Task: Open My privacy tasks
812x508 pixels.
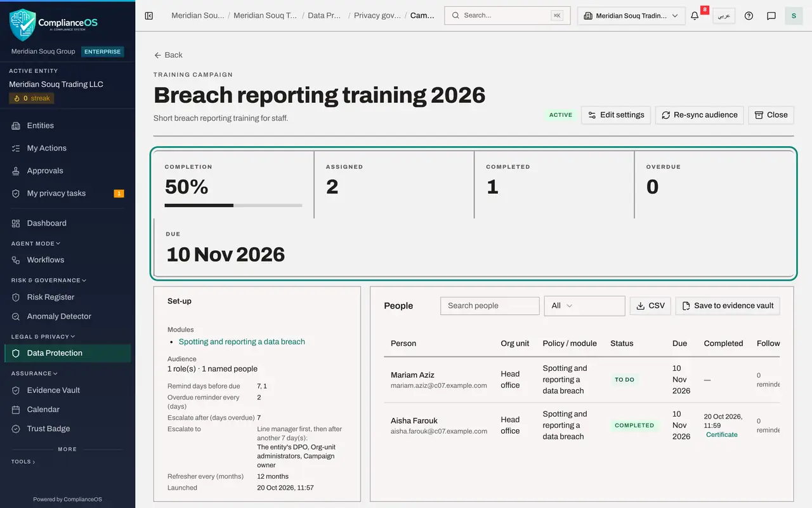Action: point(67,193)
